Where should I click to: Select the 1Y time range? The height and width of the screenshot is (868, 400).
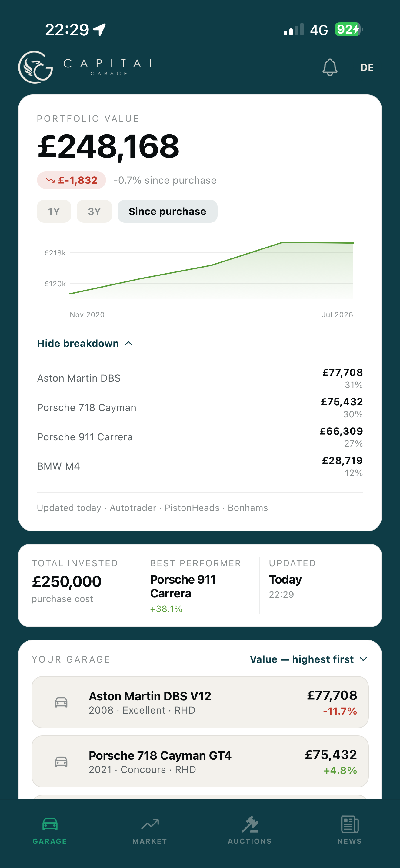click(54, 211)
